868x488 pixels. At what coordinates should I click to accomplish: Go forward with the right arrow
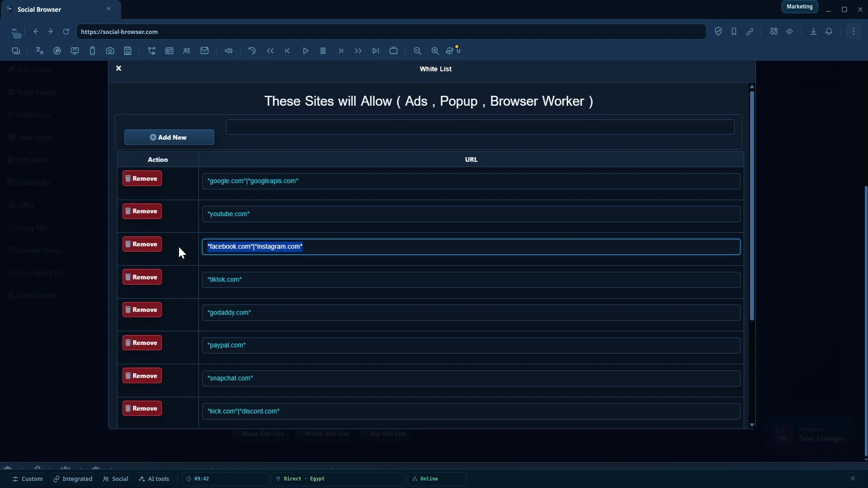pyautogui.click(x=50, y=32)
